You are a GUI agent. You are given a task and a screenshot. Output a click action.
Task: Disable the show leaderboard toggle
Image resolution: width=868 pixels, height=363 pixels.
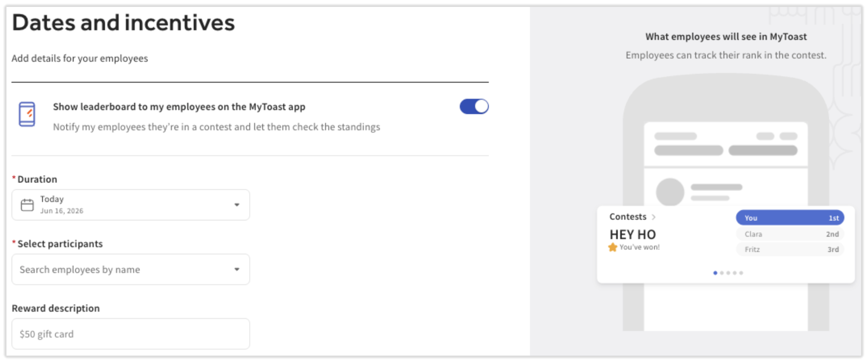pos(474,106)
